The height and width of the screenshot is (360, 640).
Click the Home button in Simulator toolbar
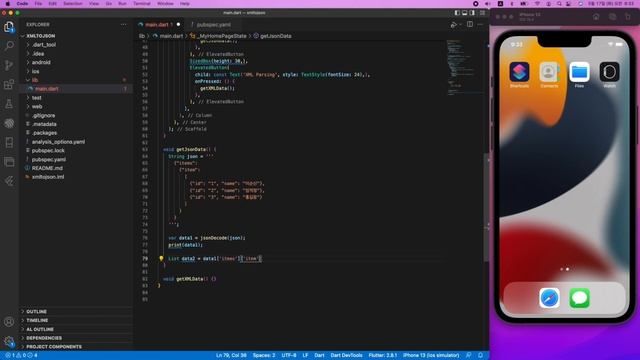(596, 17)
